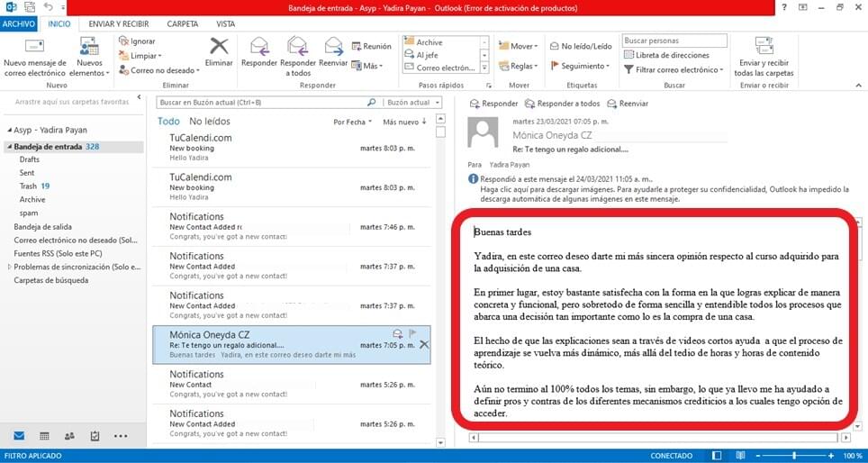The width and height of the screenshot is (868, 463).
Task: Apply the Correo electrón... quick step
Action: 440,68
